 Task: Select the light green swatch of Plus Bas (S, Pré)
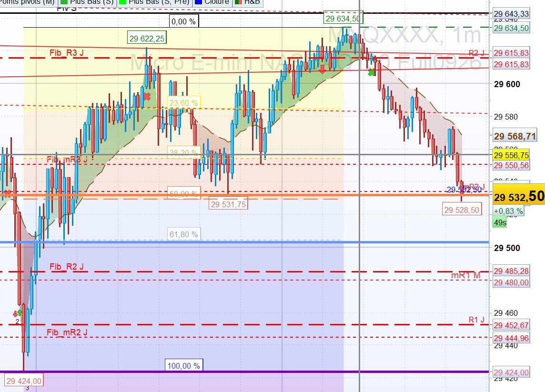122,2
